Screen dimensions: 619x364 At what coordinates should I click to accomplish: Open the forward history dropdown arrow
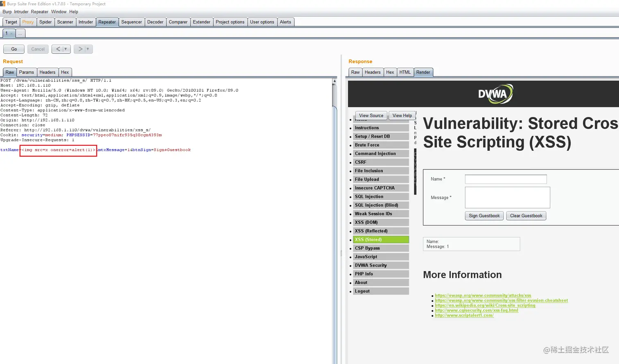[88, 49]
